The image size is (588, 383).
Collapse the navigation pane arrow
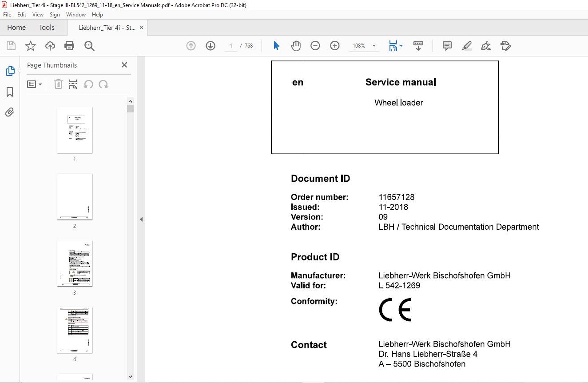[141, 219]
